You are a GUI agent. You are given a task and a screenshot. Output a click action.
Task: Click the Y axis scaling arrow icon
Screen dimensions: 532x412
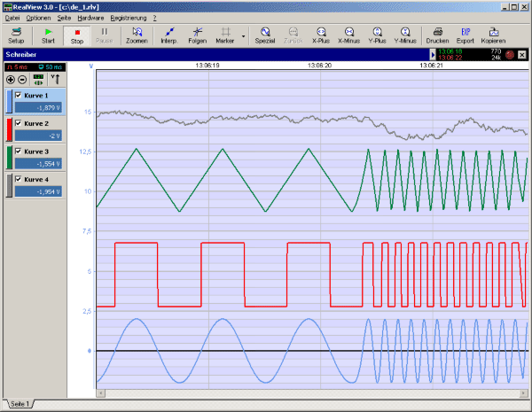click(x=55, y=80)
